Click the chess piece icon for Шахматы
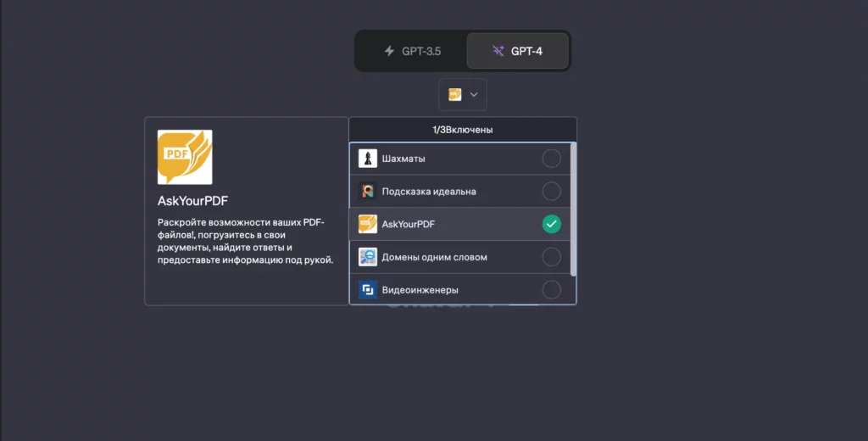 point(368,159)
